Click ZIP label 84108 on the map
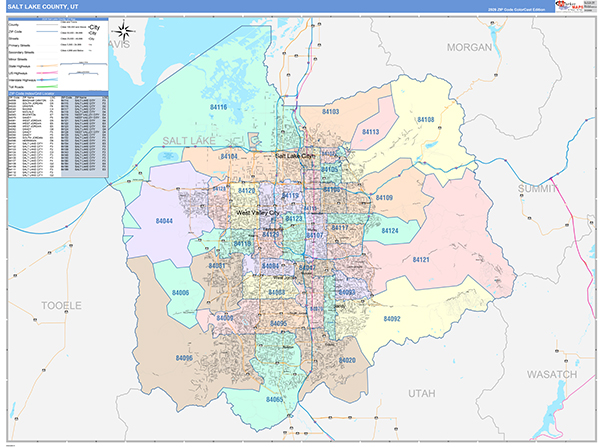600x447 pixels. pyautogui.click(x=426, y=120)
